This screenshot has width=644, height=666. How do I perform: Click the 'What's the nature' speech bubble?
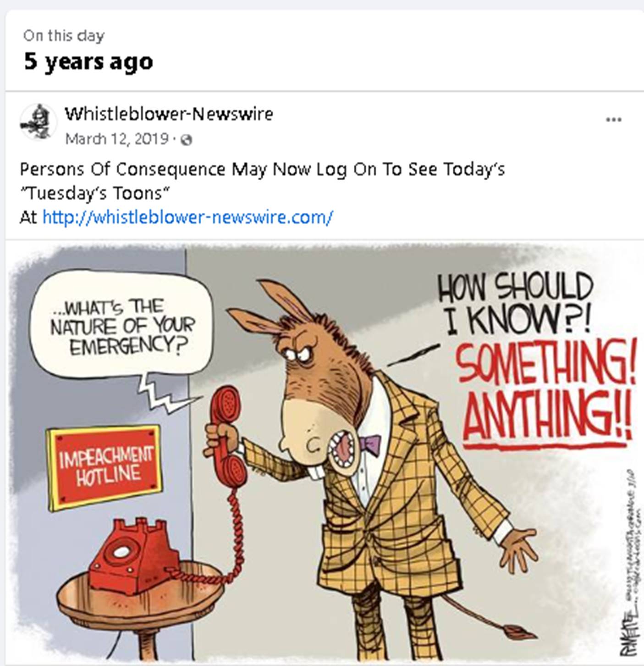click(122, 328)
